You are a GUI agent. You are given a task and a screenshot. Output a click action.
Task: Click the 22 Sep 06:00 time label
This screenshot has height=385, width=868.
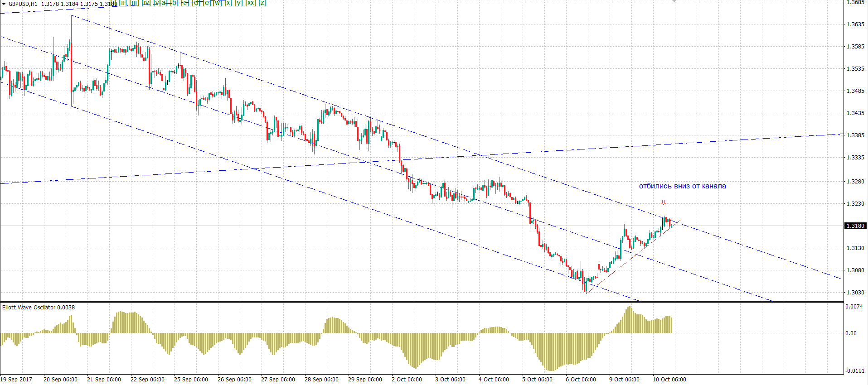147,380
